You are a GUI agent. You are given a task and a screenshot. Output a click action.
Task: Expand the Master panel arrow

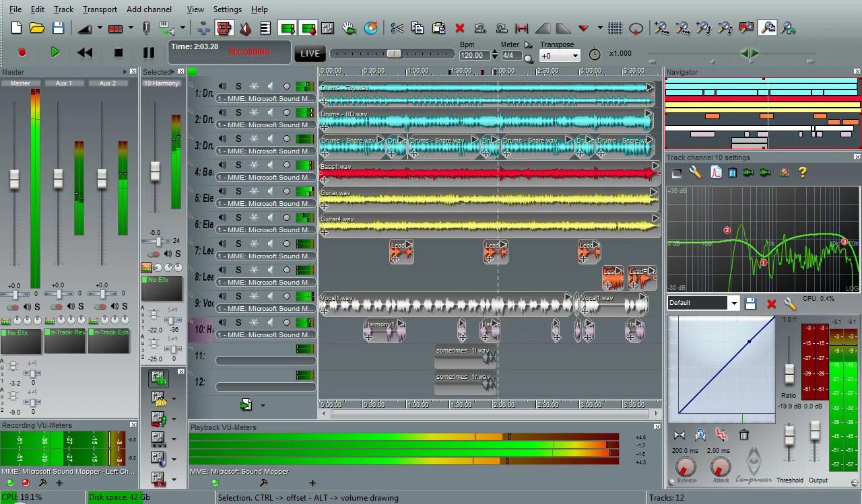(x=125, y=72)
